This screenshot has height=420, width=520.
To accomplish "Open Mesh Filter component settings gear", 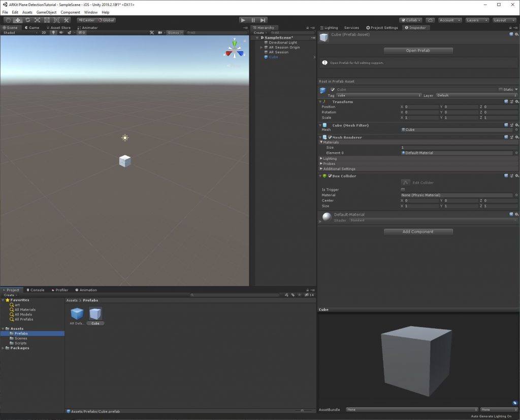I will [516, 125].
